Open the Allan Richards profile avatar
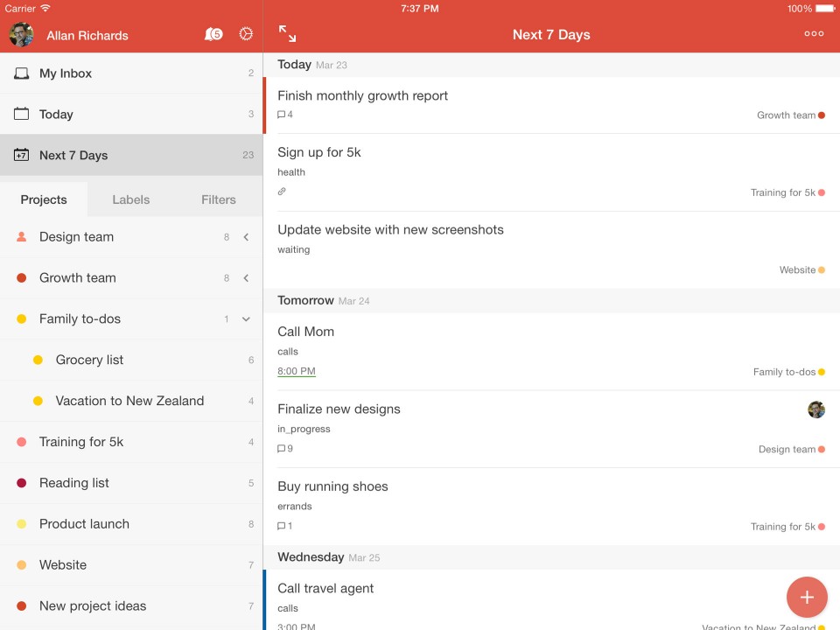This screenshot has width=840, height=630. 22,35
